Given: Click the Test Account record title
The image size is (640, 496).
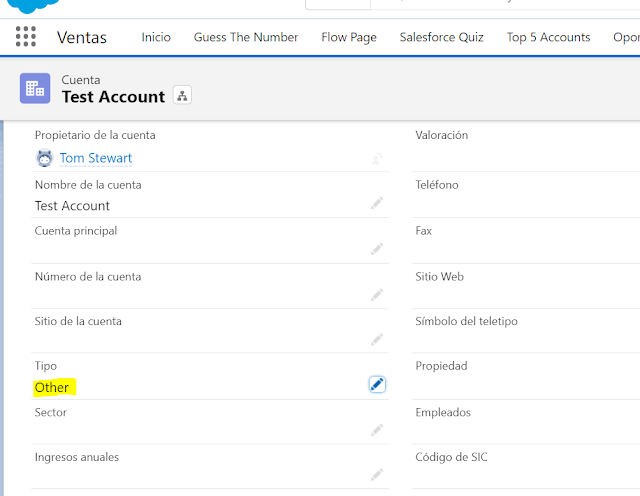Looking at the screenshot, I should click(113, 97).
